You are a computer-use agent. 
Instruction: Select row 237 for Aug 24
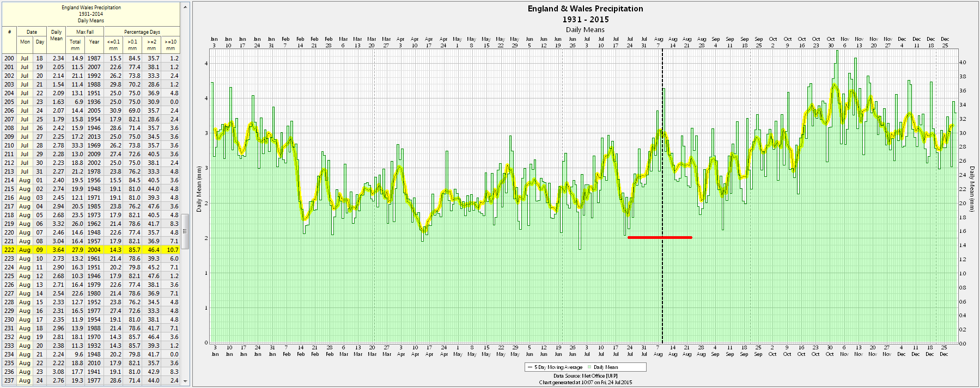90,380
